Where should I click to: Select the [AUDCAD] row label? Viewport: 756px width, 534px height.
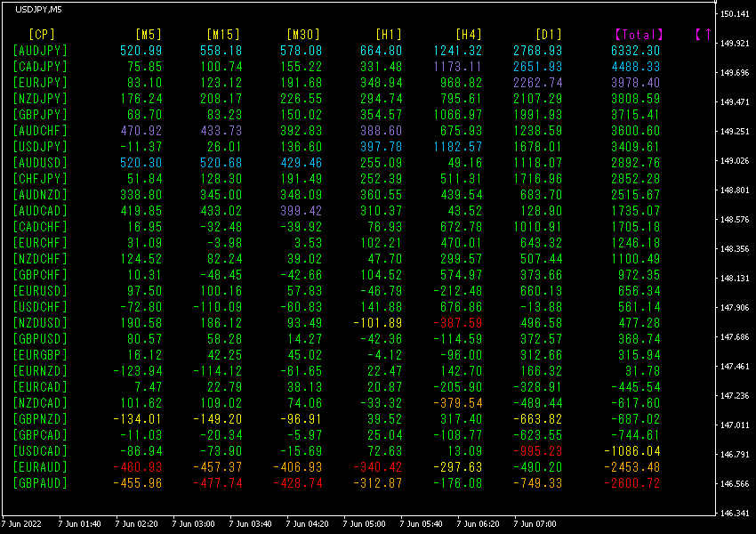[x=40, y=211]
